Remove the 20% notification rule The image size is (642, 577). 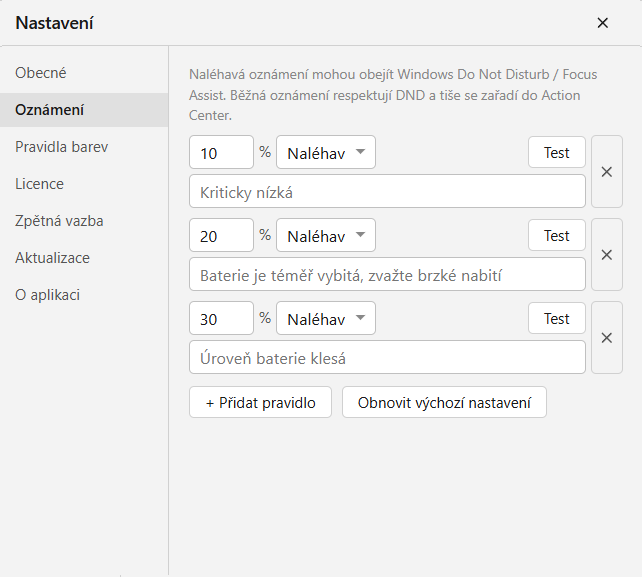(x=607, y=255)
